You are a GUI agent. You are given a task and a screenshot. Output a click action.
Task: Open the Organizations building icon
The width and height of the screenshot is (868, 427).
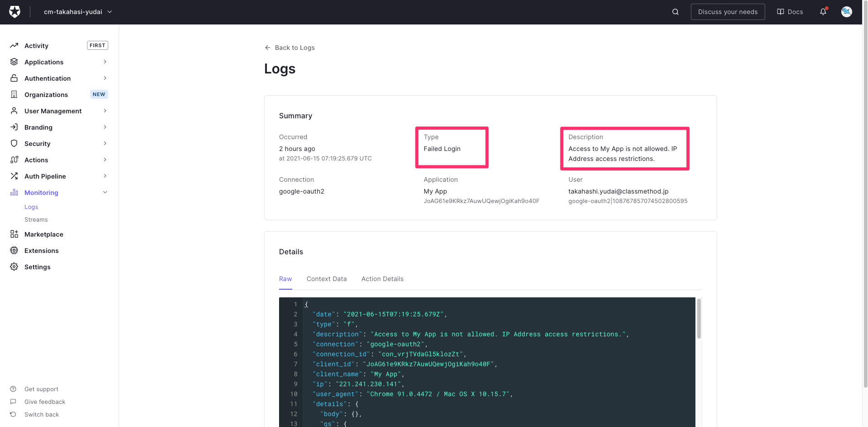pyautogui.click(x=14, y=94)
